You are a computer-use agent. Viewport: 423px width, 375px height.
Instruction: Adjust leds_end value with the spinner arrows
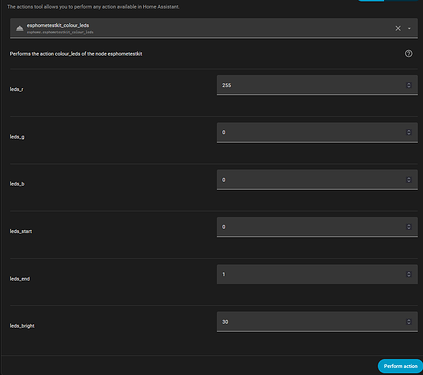409,274
